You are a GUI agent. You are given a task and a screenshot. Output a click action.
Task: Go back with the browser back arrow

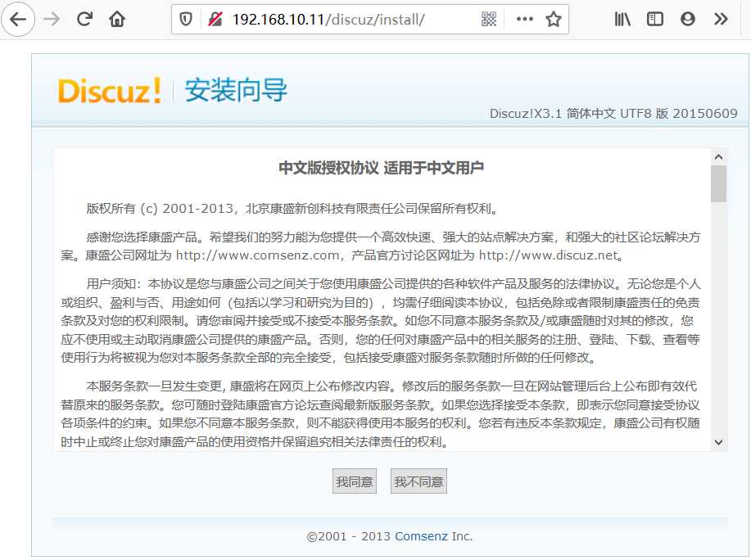click(x=18, y=19)
